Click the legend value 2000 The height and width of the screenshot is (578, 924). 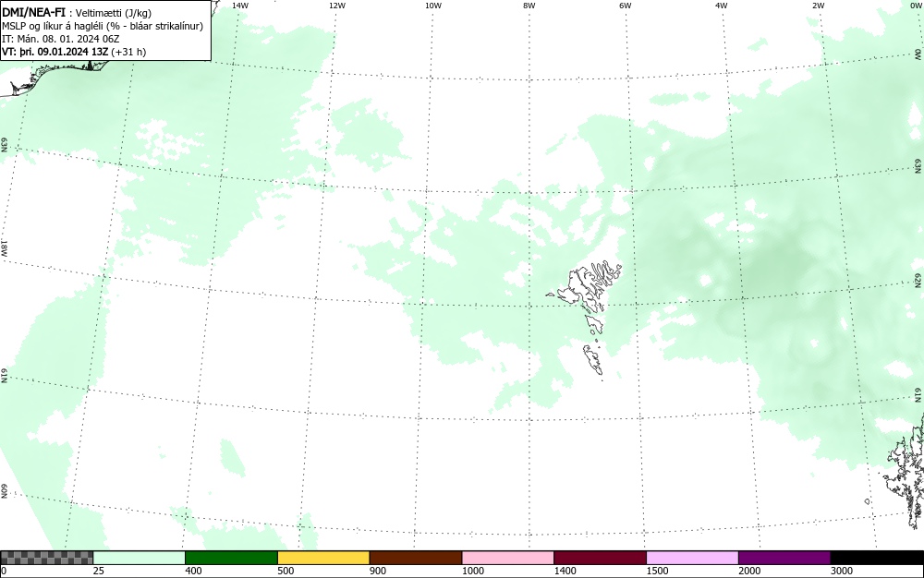(749, 571)
